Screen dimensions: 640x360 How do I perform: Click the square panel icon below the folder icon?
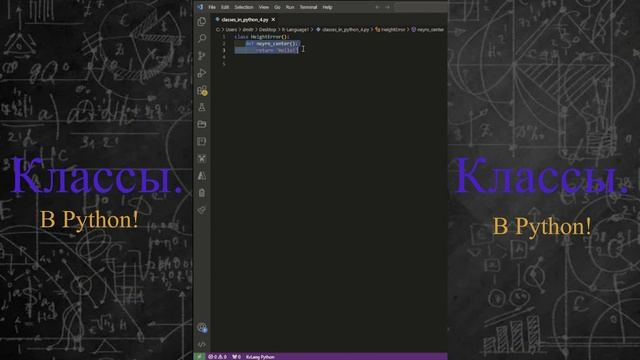202,141
